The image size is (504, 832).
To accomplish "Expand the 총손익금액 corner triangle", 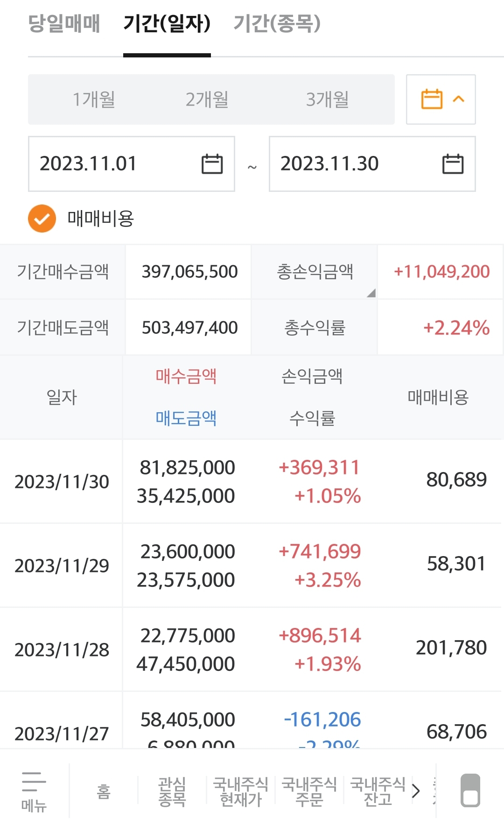I will pyautogui.click(x=371, y=293).
